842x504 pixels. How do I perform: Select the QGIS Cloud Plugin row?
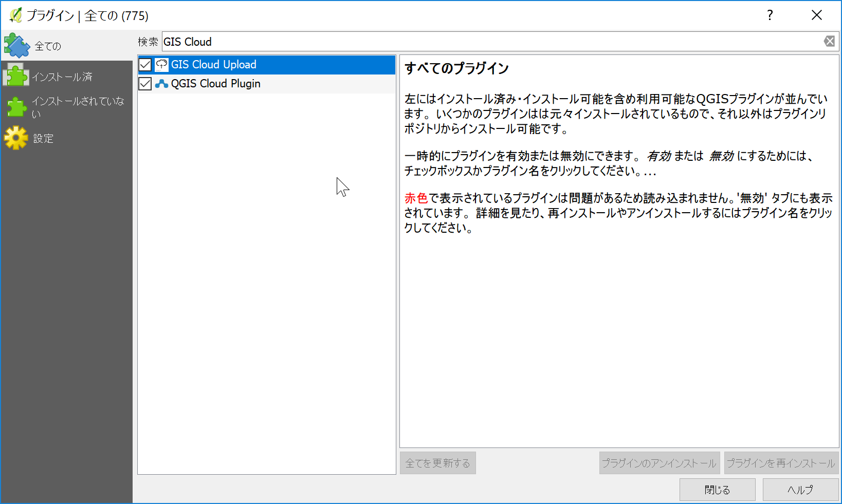267,84
